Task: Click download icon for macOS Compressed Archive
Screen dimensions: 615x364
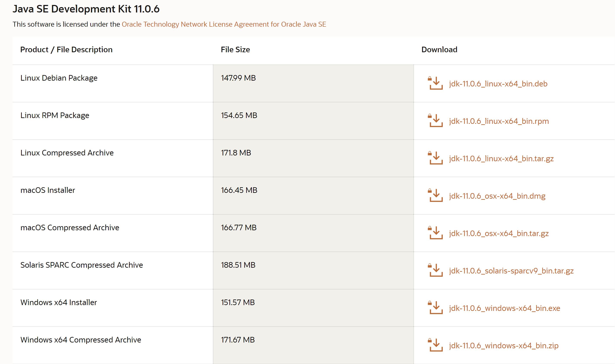Action: click(435, 233)
